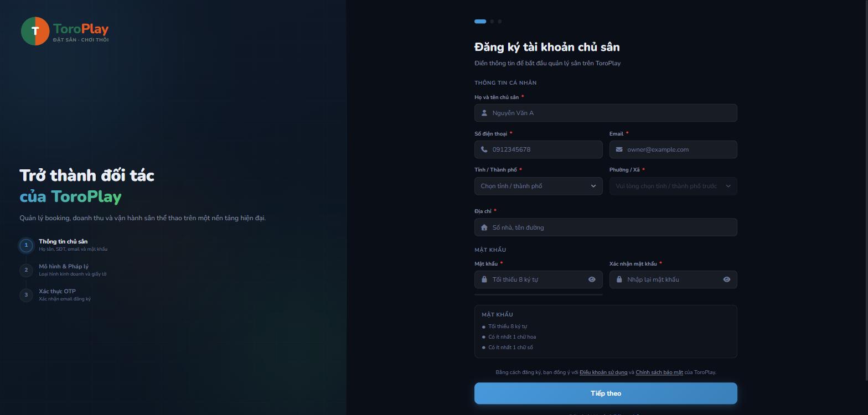Open the Phường / Xã dropdown

(673, 186)
